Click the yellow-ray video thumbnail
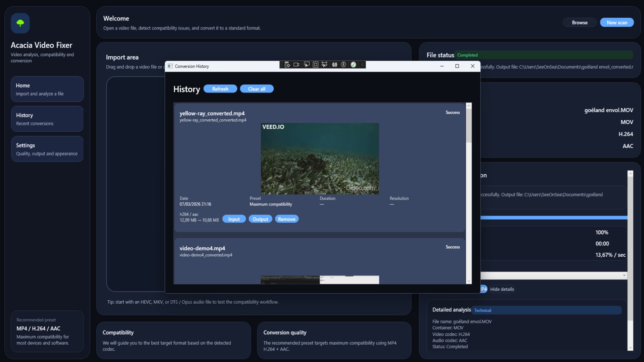Viewport: 644px width, 362px height. tap(320, 159)
